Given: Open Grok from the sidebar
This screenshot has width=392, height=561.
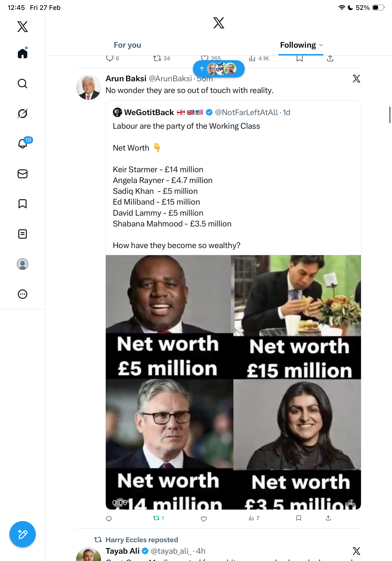Looking at the screenshot, I should click(23, 113).
